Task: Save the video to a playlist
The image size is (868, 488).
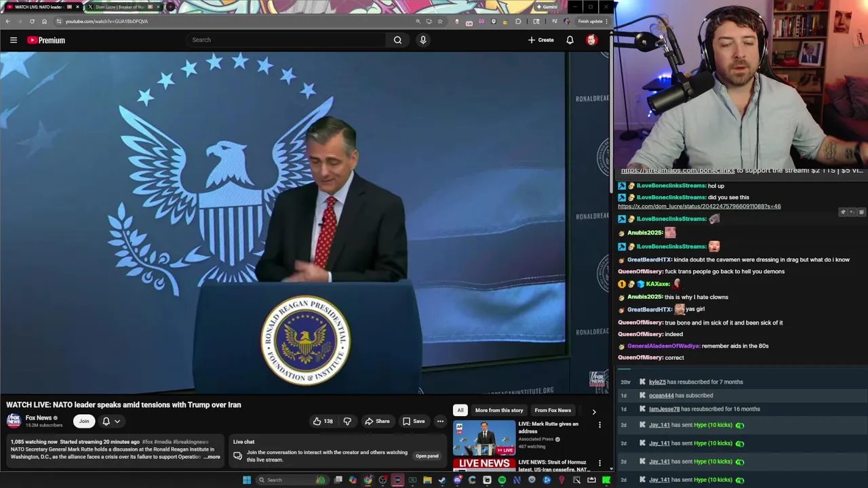Action: 414,422
